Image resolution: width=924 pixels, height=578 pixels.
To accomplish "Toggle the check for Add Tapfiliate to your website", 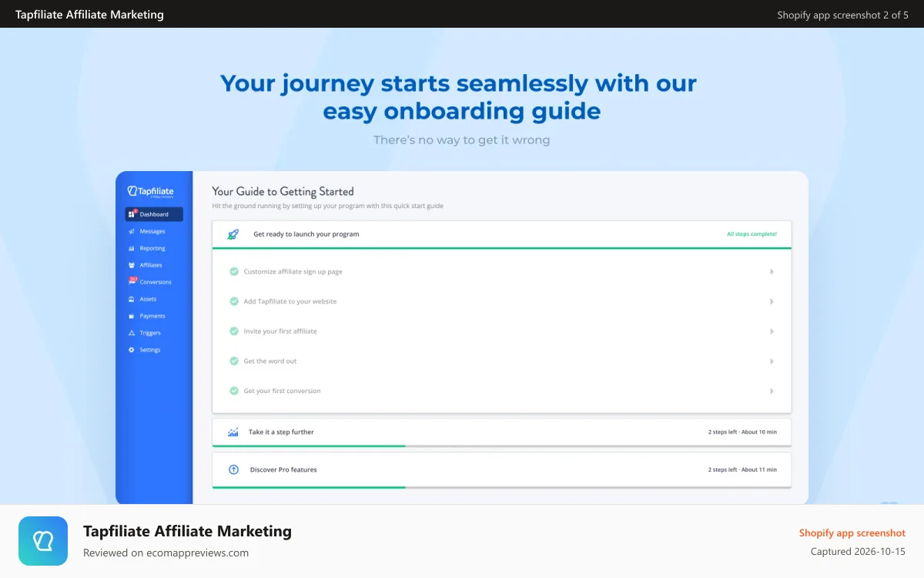I will pyautogui.click(x=234, y=301).
